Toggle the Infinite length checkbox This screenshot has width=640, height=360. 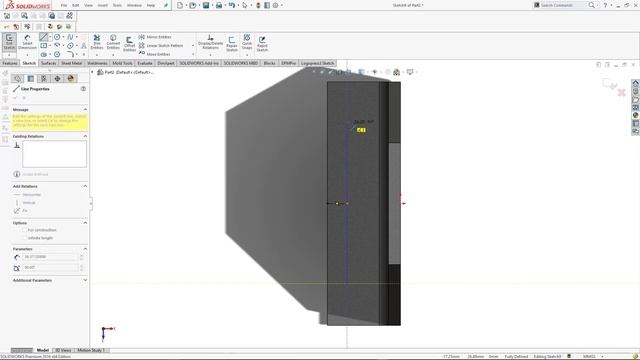pyautogui.click(x=24, y=238)
